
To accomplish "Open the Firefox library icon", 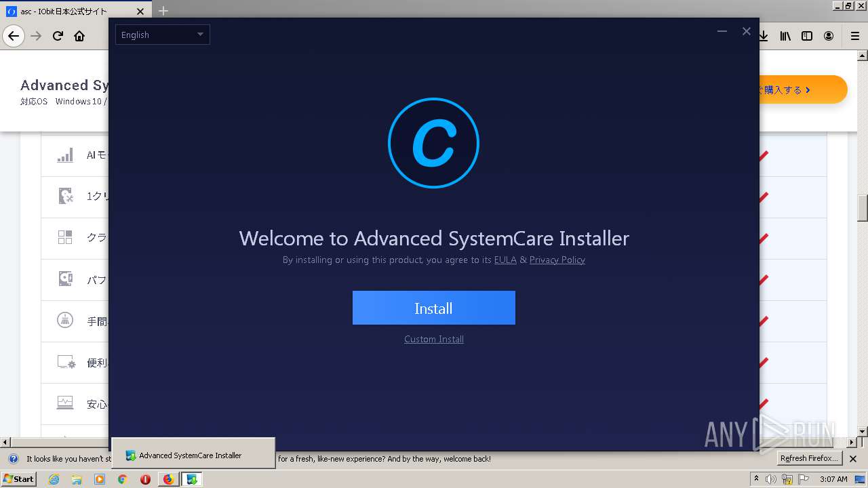I will pos(785,36).
